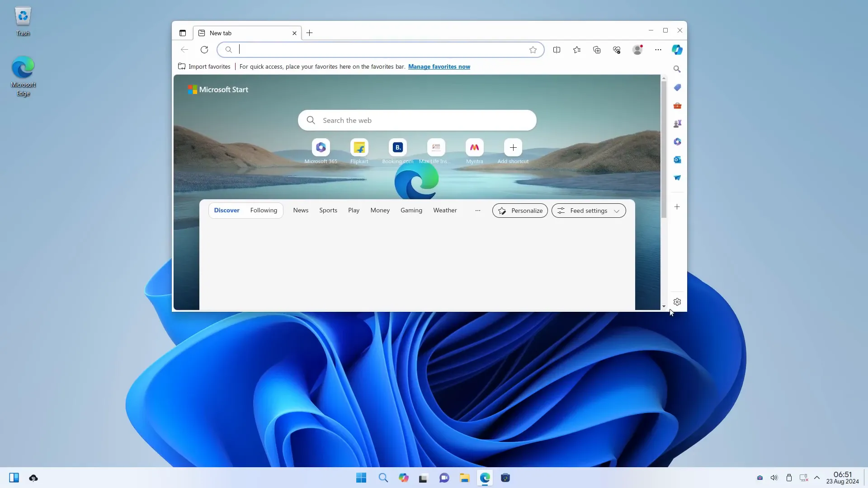The image size is (868, 488).
Task: Open Microsoft Edge desktop shortcut
Action: (23, 76)
